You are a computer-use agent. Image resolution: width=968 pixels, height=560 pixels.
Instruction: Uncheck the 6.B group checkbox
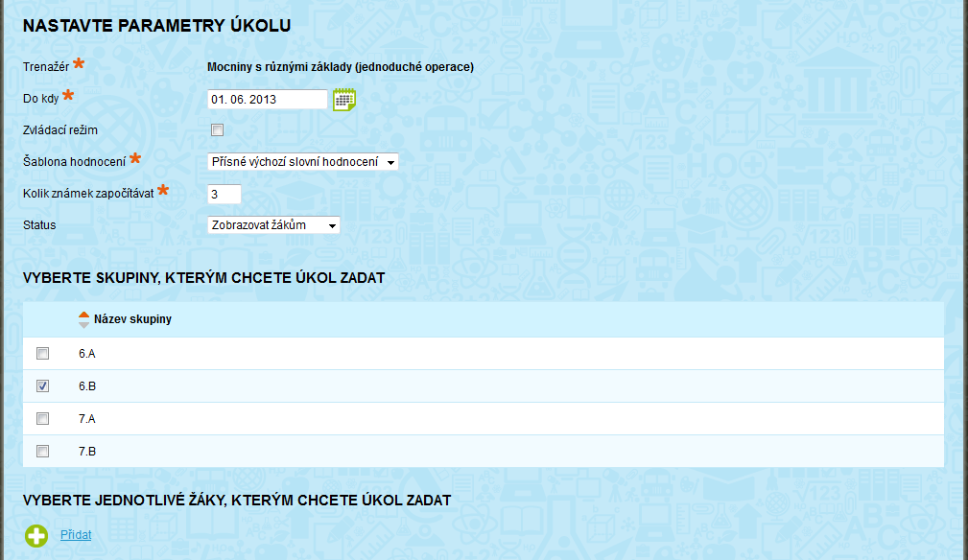42,386
